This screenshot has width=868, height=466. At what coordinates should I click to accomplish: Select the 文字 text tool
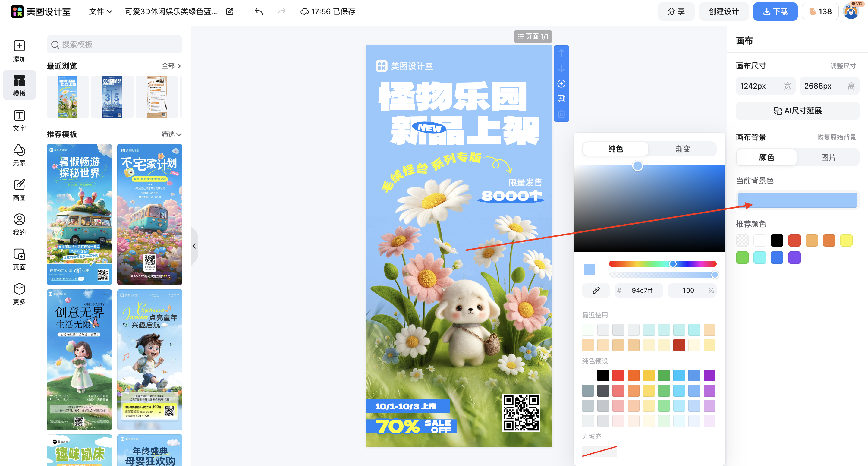pyautogui.click(x=19, y=121)
